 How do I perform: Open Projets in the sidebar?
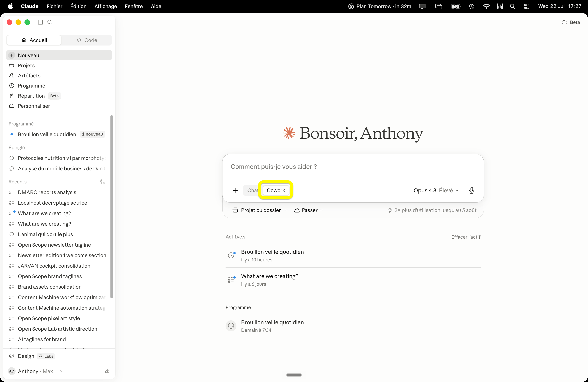59,66
